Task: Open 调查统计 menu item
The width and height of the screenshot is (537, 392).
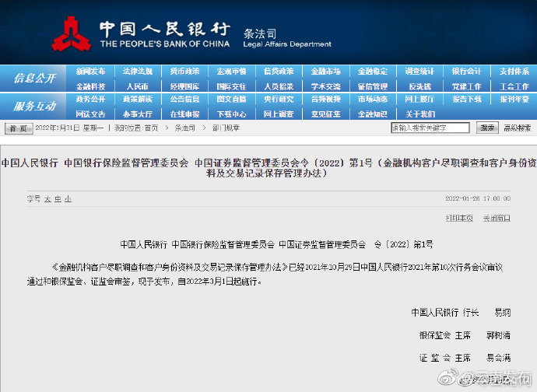Action: (419, 72)
